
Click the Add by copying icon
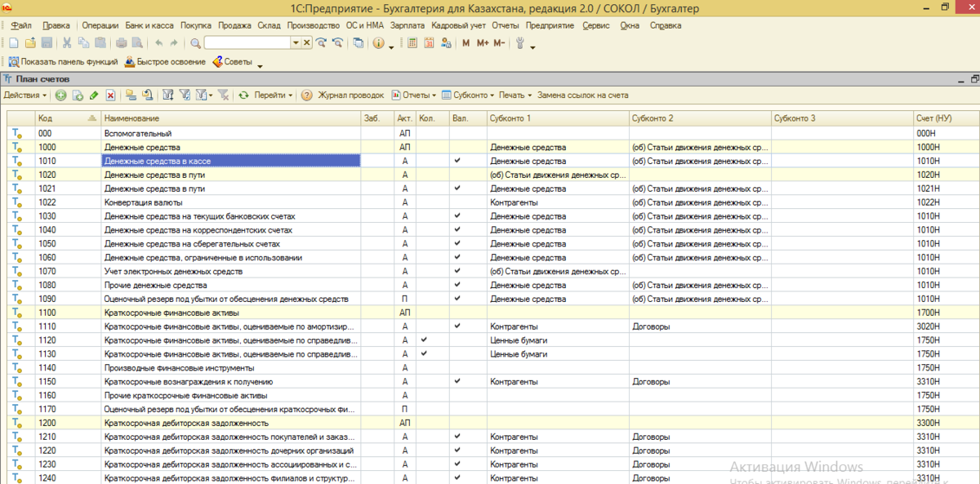(x=78, y=95)
